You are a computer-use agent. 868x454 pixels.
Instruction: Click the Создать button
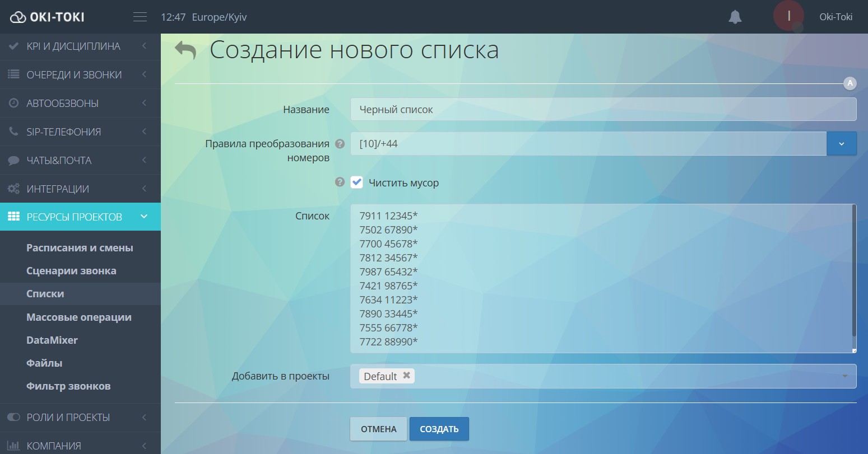point(439,428)
